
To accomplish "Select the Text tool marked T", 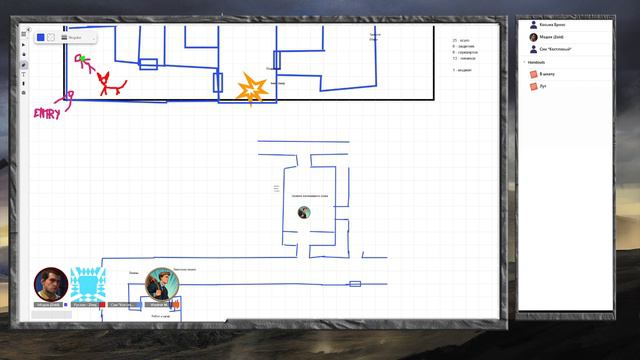I will pos(23,74).
